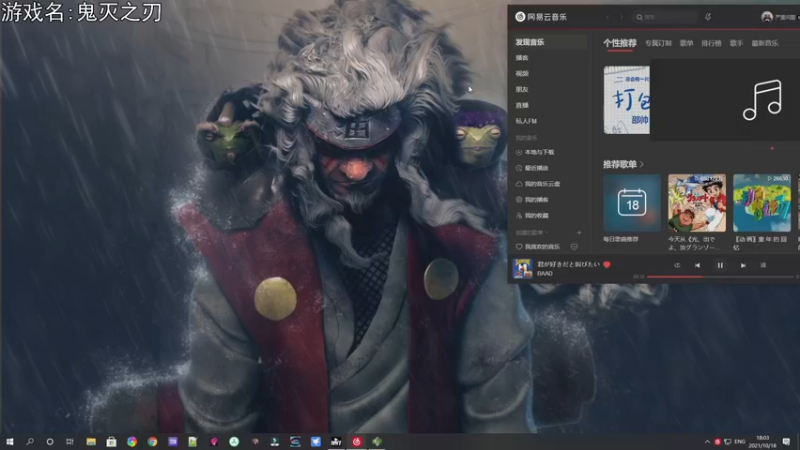The width and height of the screenshot is (800, 450).
Task: Open 视频 in the sidebar
Action: click(x=522, y=73)
